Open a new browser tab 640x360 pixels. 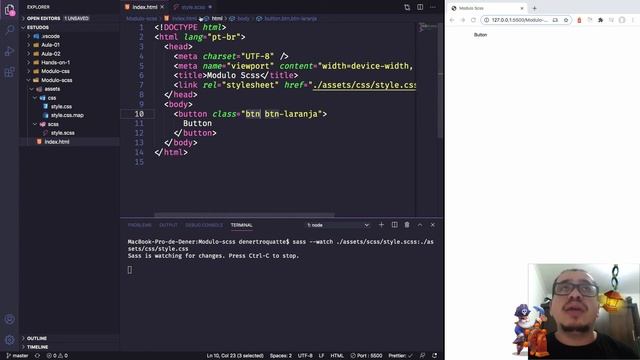[x=534, y=8]
